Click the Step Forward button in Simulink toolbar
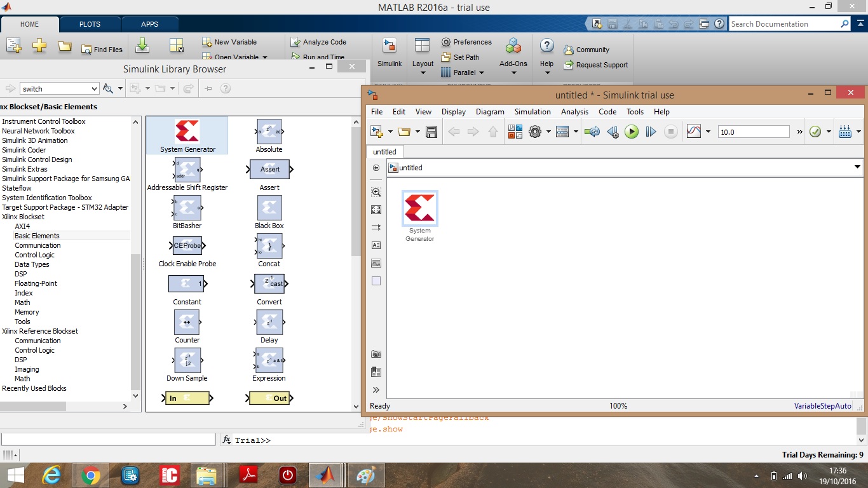 651,132
